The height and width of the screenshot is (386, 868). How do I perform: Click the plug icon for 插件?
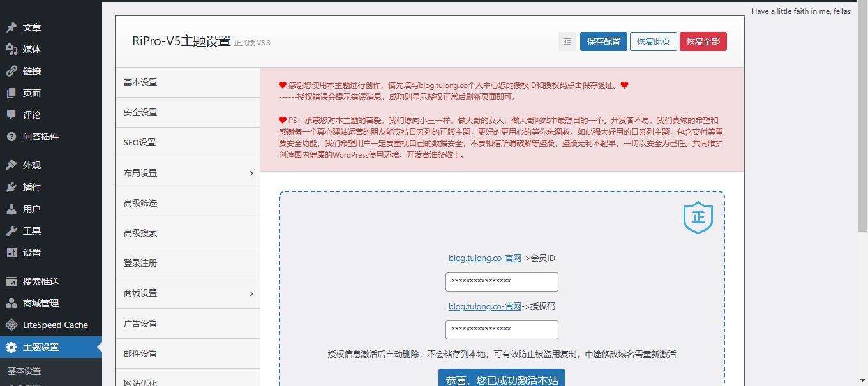click(11, 187)
